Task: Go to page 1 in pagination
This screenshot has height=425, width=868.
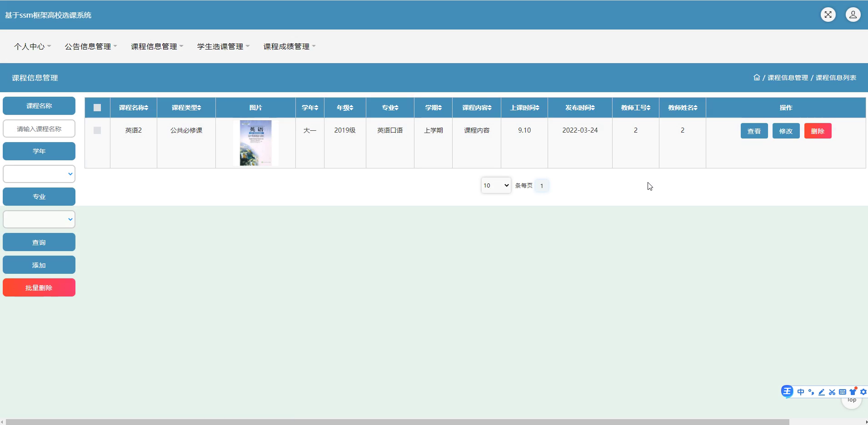Action: pyautogui.click(x=542, y=186)
